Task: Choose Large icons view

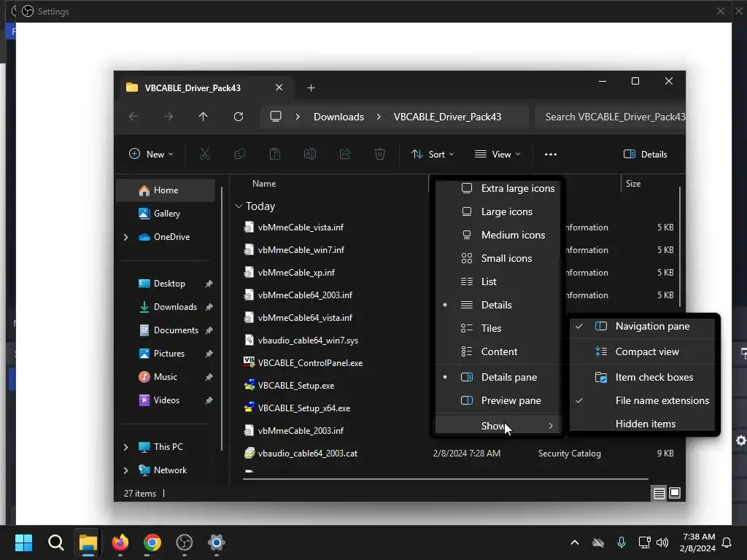Action: click(498, 211)
